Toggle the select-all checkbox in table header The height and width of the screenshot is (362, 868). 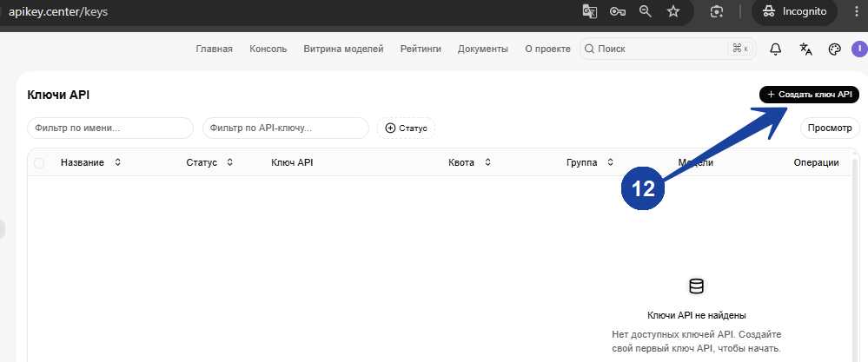(x=39, y=162)
